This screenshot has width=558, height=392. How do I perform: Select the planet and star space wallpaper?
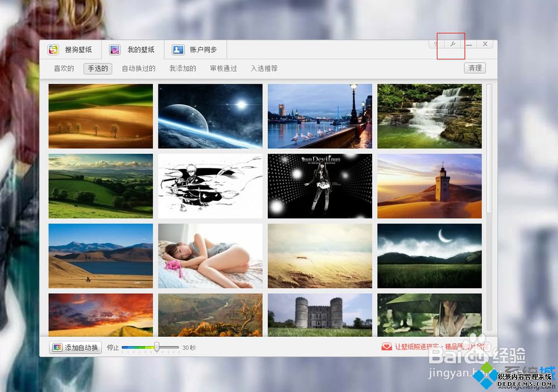click(x=210, y=116)
